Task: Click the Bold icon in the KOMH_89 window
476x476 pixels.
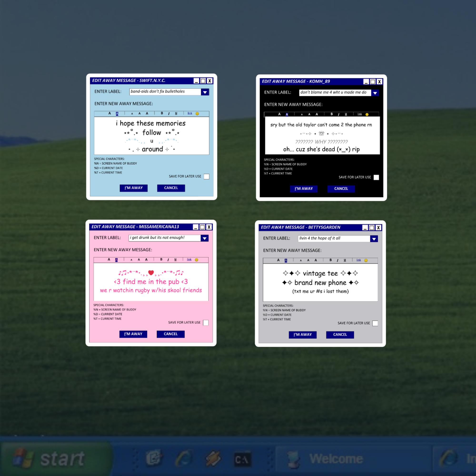Action: (x=332, y=114)
